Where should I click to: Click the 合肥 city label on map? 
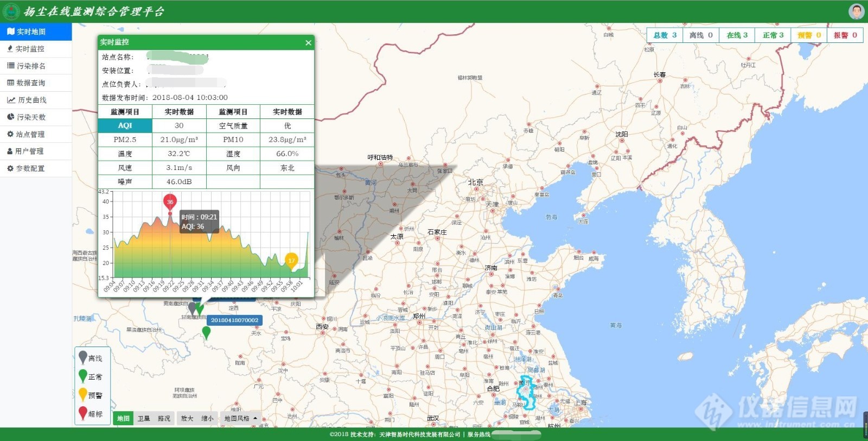click(493, 388)
